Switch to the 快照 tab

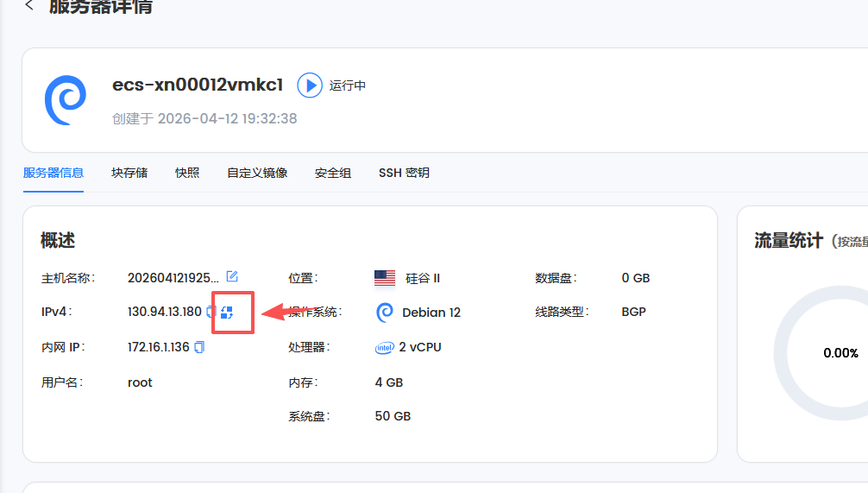coord(187,173)
